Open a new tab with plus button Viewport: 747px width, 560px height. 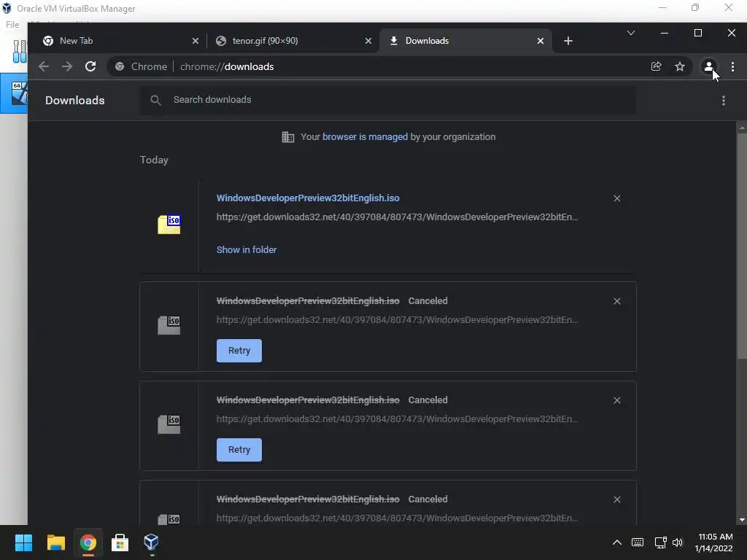coord(568,41)
